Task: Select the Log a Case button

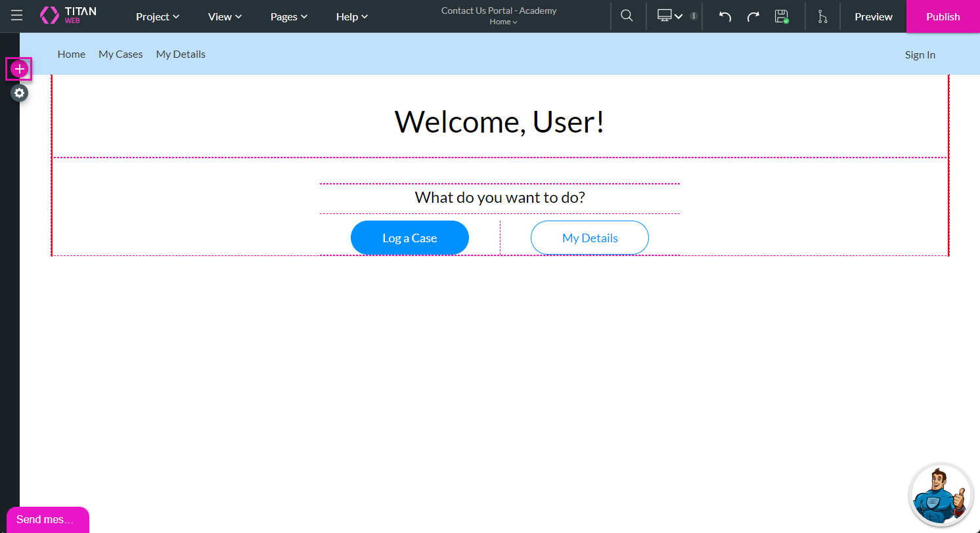Action: 409,238
